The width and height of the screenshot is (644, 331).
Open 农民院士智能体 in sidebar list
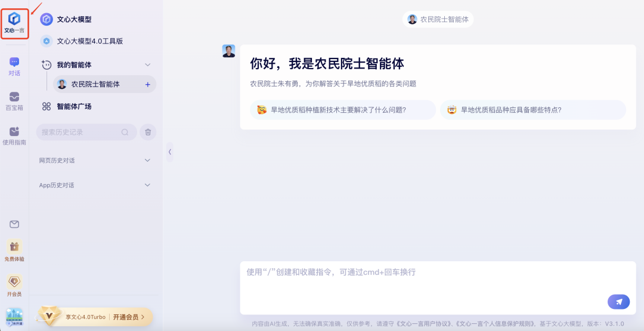click(104, 84)
